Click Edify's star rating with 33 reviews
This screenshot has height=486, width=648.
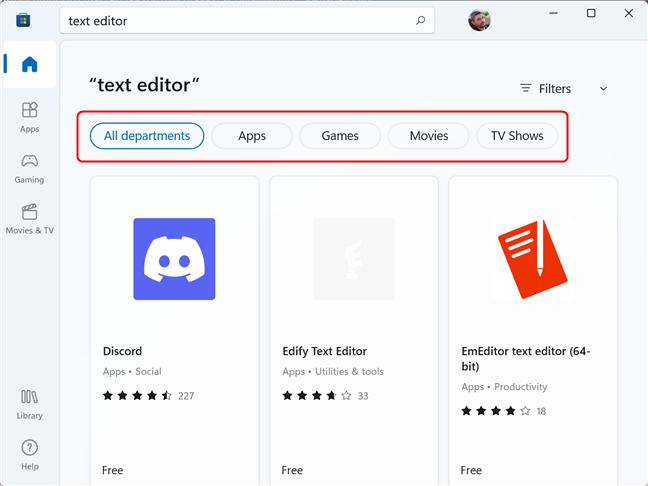(x=325, y=396)
